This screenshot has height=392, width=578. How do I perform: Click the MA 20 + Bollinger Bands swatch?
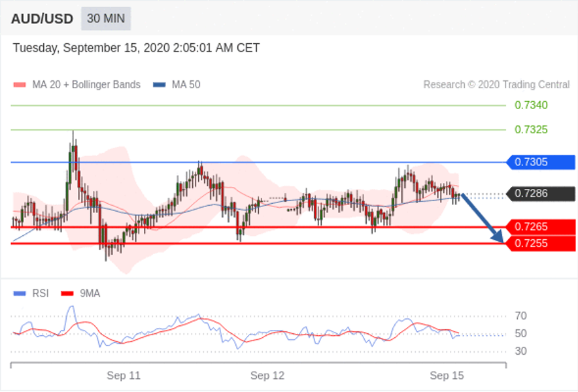(x=20, y=85)
